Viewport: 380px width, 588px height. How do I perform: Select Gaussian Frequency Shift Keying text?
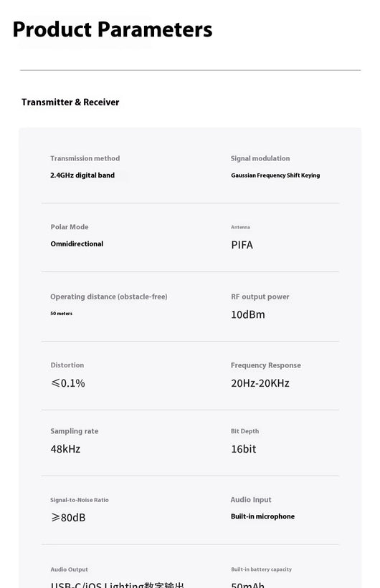tap(275, 175)
